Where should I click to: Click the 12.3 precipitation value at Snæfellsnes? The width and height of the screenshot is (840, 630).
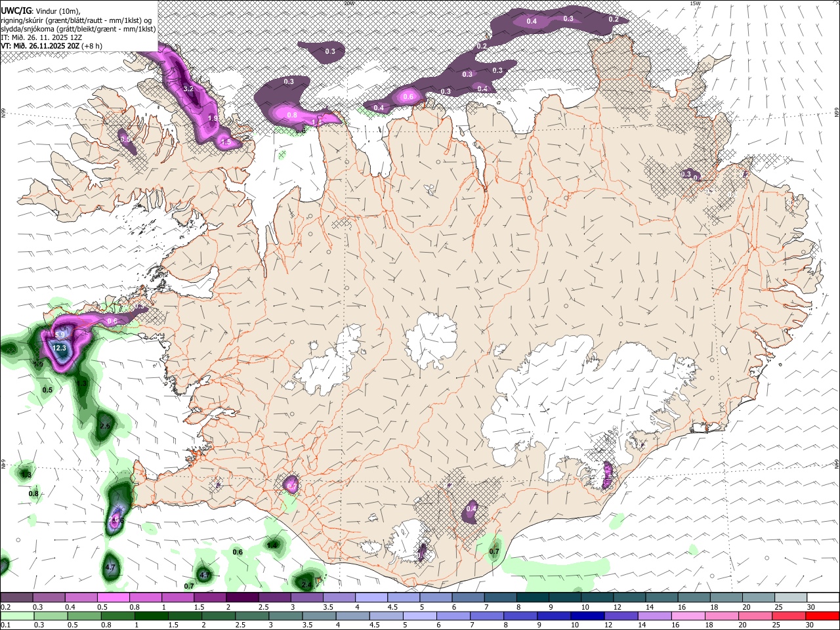coord(60,348)
